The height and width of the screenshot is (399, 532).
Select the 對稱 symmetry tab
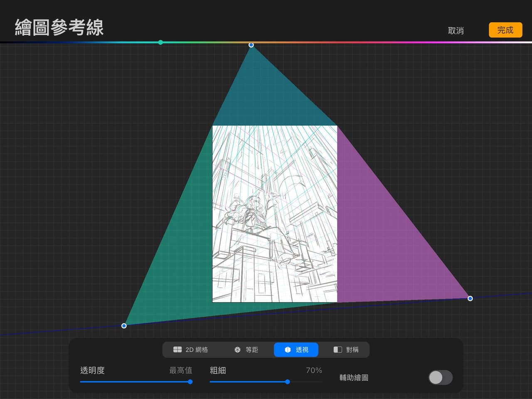click(x=346, y=350)
